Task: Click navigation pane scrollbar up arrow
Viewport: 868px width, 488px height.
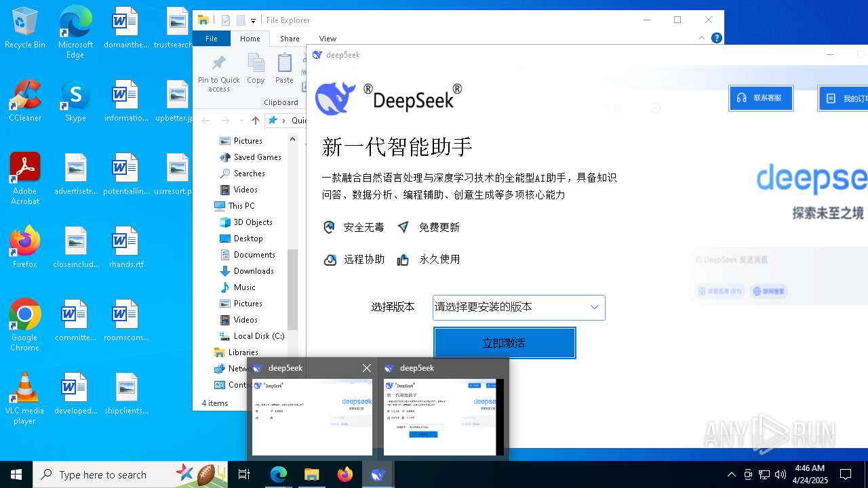Action: [293, 139]
